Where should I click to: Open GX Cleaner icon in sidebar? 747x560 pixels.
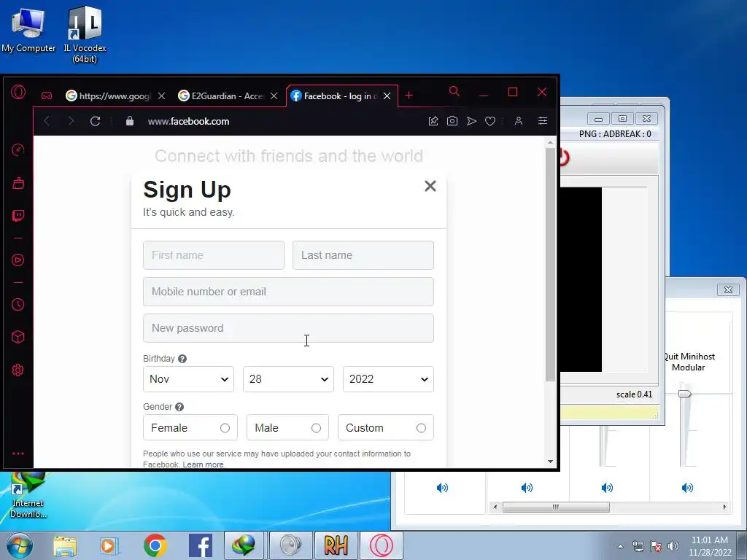(x=18, y=183)
